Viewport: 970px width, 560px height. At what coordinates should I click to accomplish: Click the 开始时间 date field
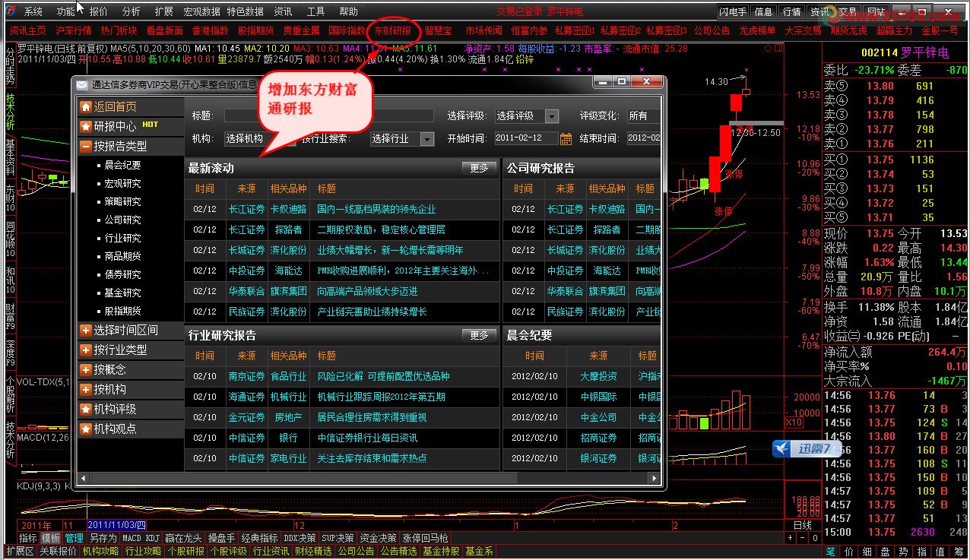[525, 138]
